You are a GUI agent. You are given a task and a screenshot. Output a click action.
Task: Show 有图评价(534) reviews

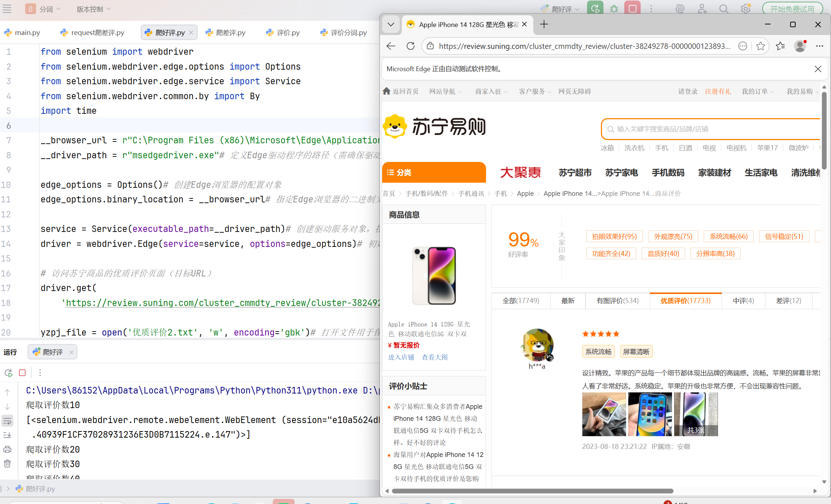(x=618, y=301)
